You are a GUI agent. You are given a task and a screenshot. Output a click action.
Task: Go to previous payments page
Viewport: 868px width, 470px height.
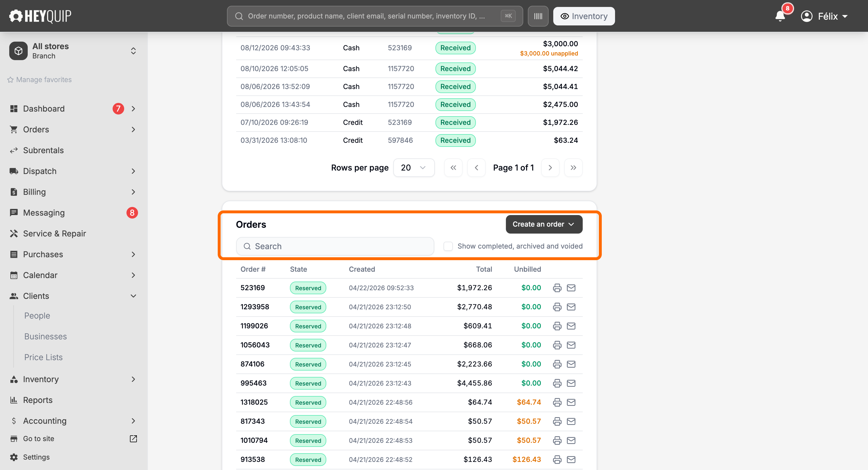tap(476, 168)
